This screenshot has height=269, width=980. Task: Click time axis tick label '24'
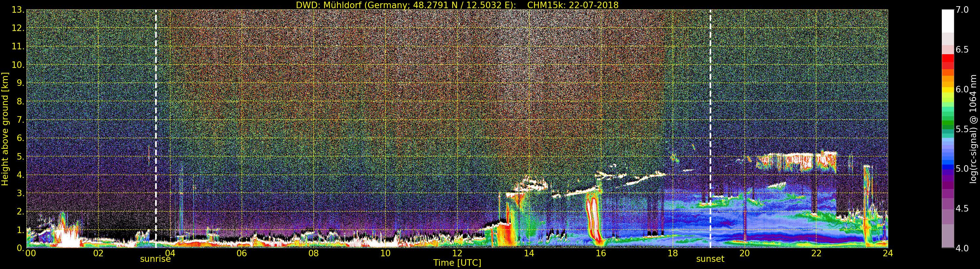(x=888, y=253)
